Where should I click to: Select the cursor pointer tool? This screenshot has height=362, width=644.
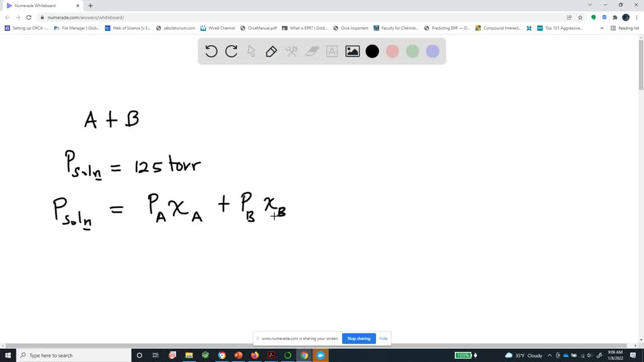coord(251,52)
